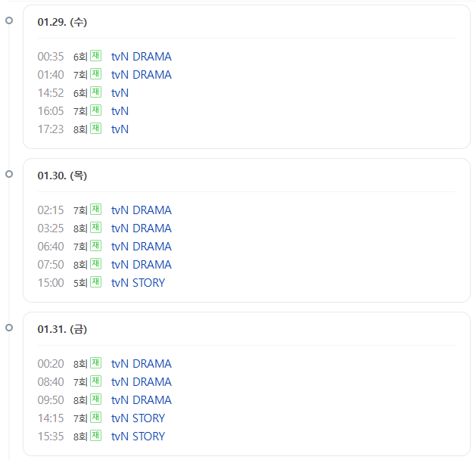Click the 재 rerun badge in the 08:40 row

(x=95, y=381)
